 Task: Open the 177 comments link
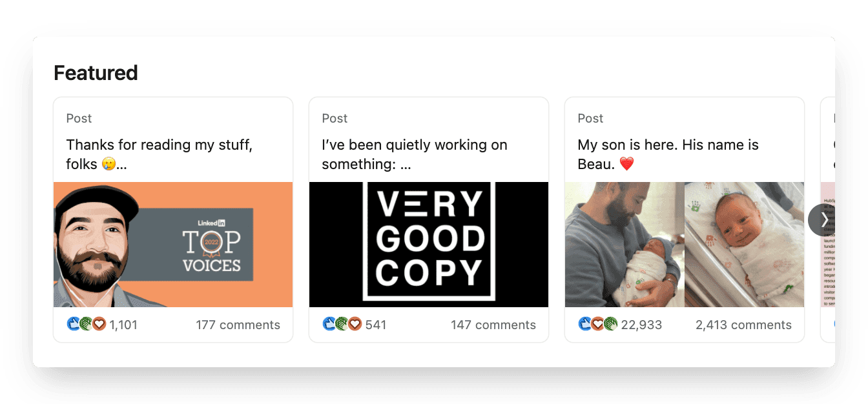238,325
